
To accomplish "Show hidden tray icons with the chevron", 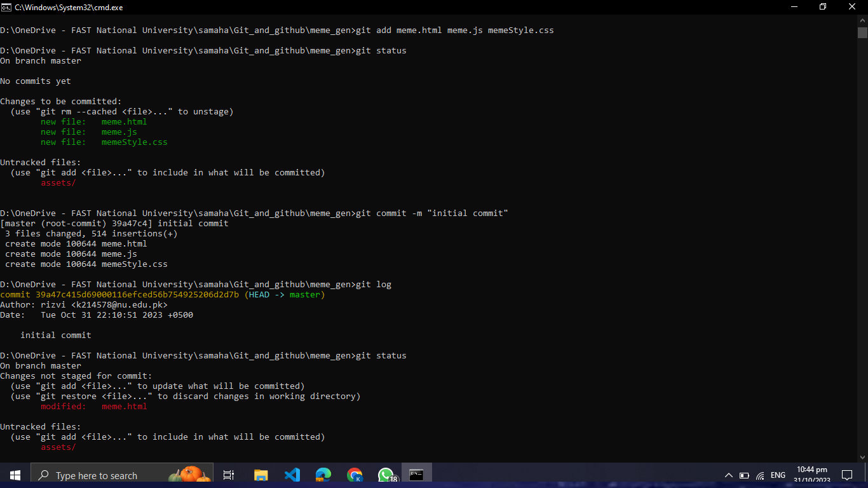I will pos(729,475).
